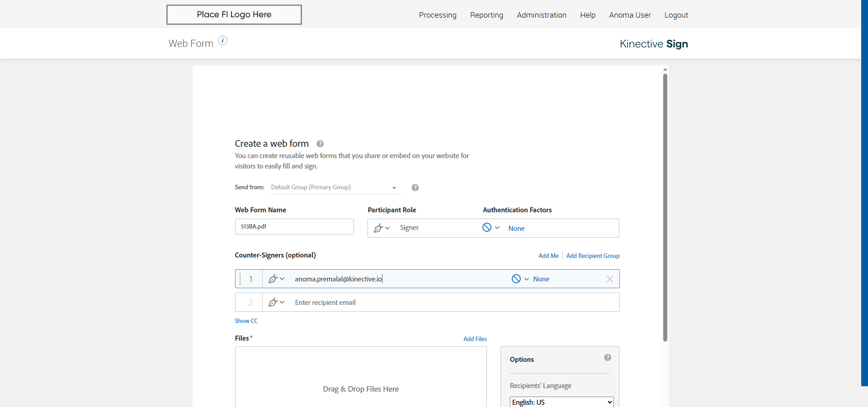Open the Processing menu
The width and height of the screenshot is (868, 407).
pyautogui.click(x=438, y=15)
